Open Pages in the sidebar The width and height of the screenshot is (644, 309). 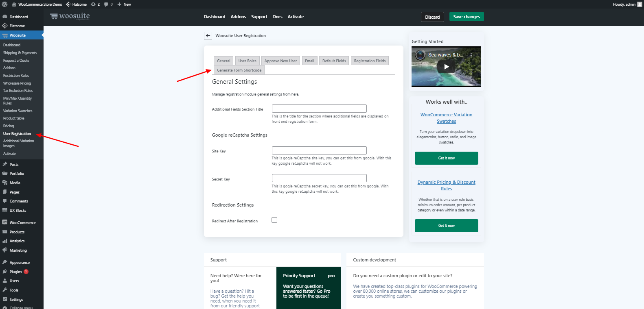click(x=14, y=192)
